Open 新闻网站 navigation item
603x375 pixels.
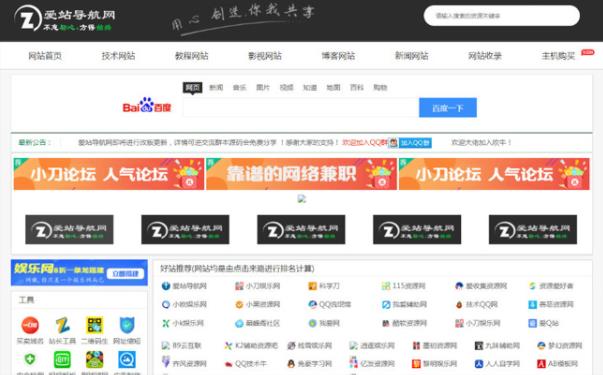click(x=411, y=56)
